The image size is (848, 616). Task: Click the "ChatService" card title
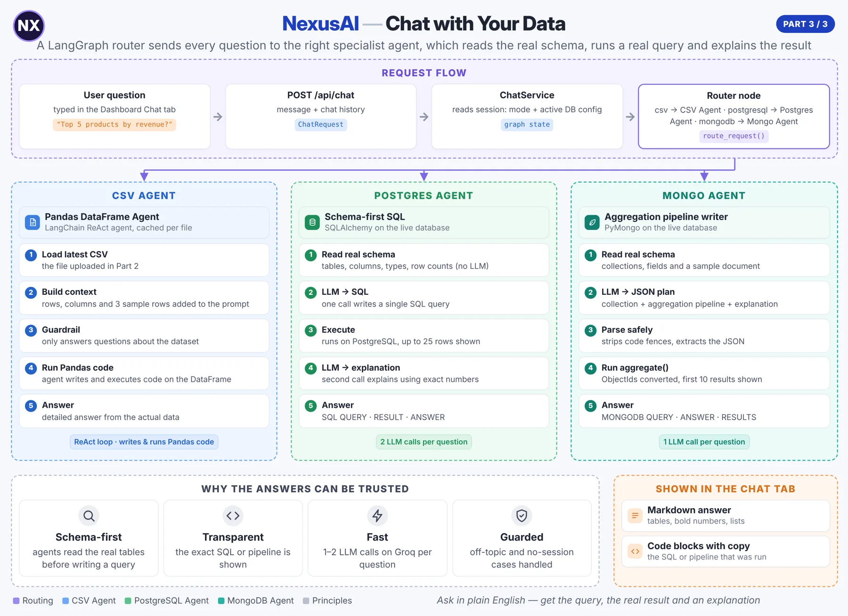coord(527,95)
